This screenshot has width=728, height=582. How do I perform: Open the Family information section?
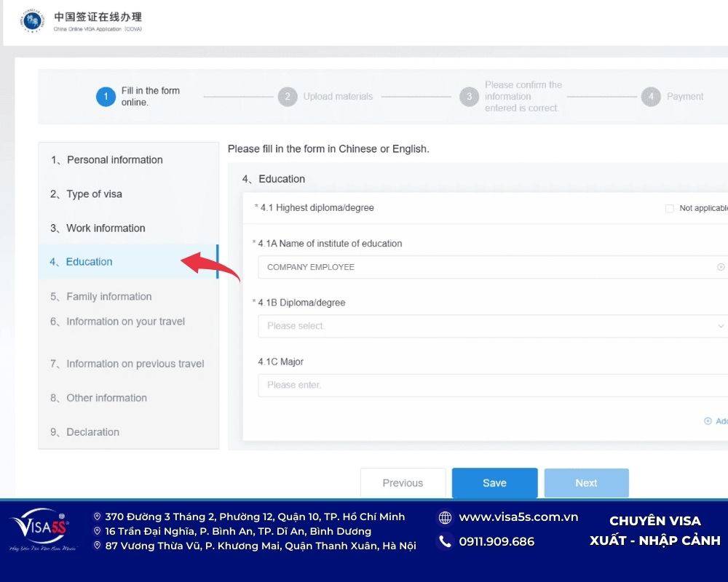pyautogui.click(x=100, y=296)
